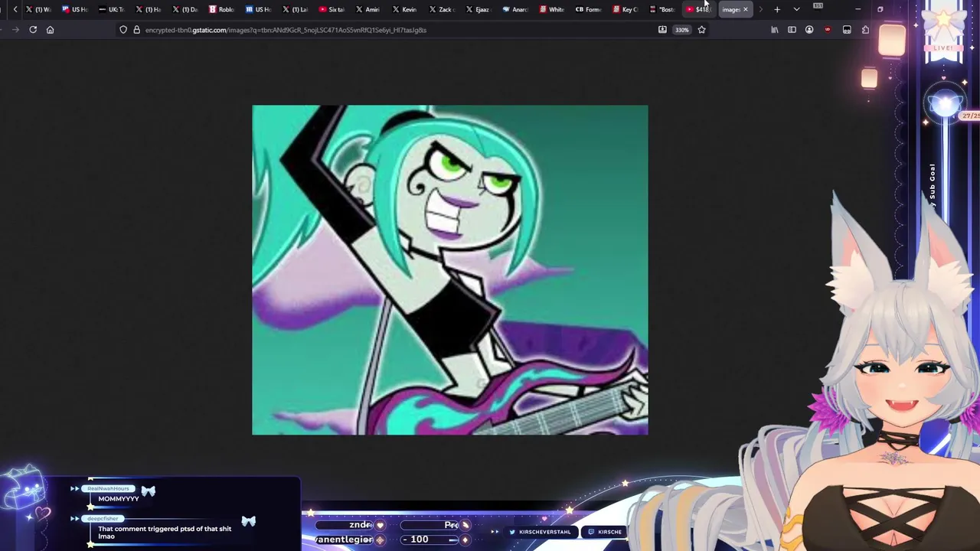Click the container/mask toolbar icon

pos(847,30)
